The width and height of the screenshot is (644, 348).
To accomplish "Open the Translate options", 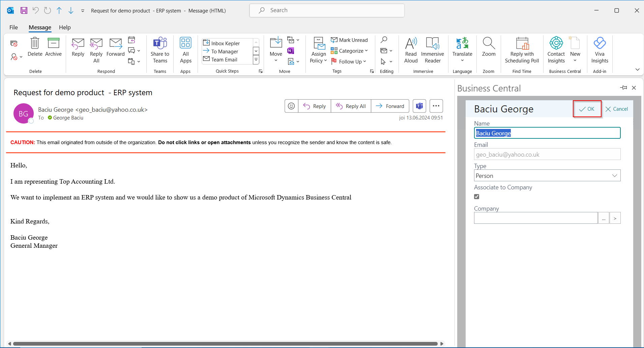I will pos(462,50).
